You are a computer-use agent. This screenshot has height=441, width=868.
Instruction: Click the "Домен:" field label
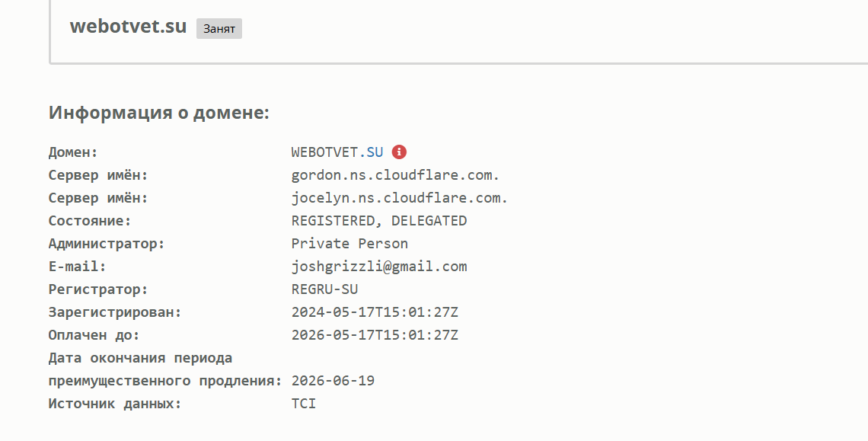(73, 152)
